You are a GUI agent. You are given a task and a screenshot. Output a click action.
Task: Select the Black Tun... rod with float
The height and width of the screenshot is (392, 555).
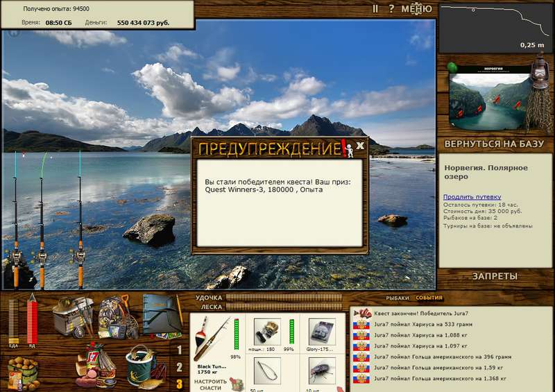click(x=212, y=340)
